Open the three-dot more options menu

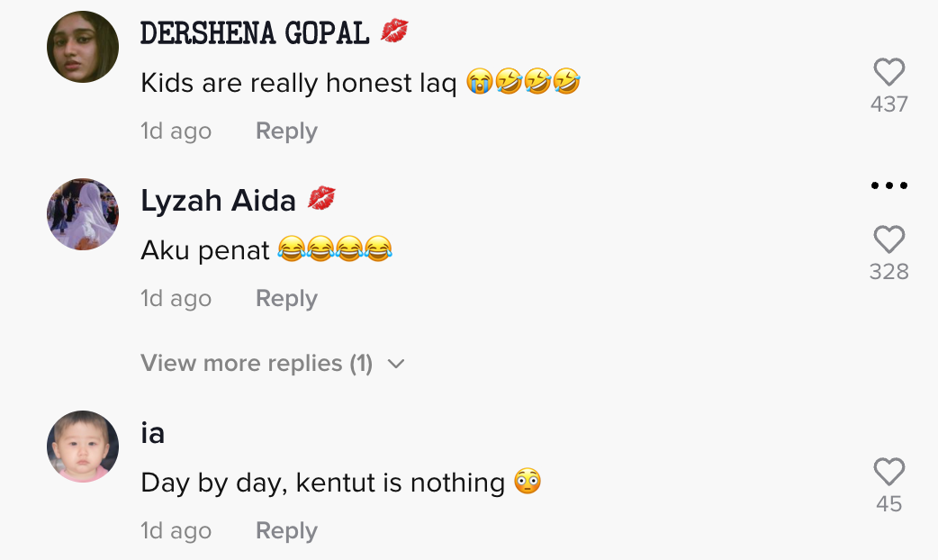[888, 186]
